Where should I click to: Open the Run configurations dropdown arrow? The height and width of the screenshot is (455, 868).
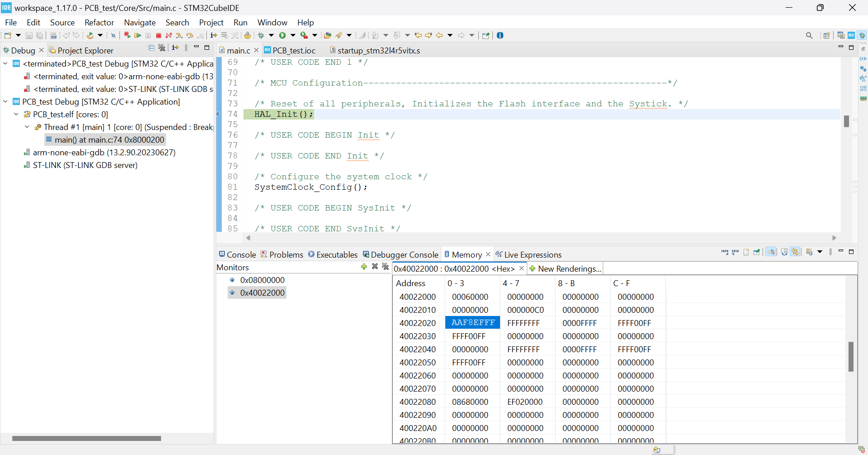point(293,35)
